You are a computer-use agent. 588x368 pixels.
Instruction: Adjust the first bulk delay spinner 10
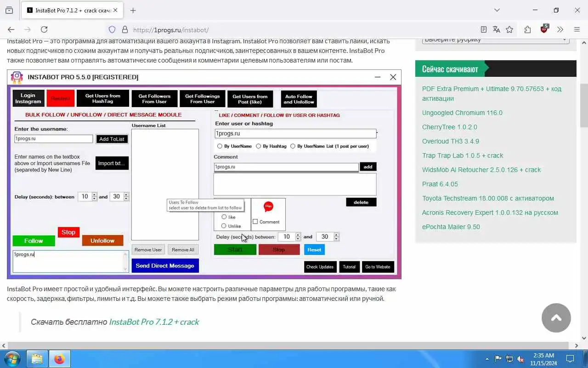tap(94, 196)
